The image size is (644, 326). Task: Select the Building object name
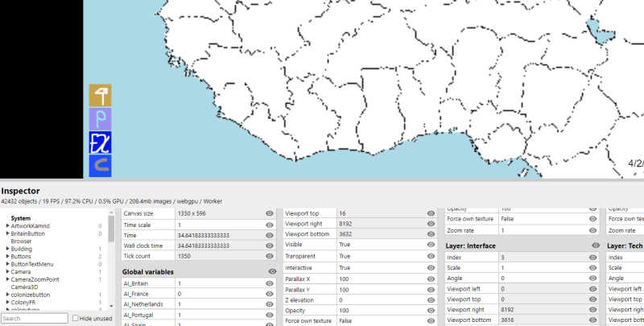[x=22, y=249]
